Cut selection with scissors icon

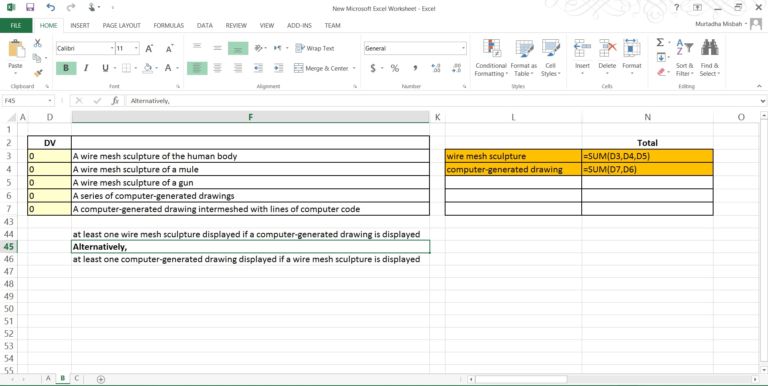click(37, 44)
